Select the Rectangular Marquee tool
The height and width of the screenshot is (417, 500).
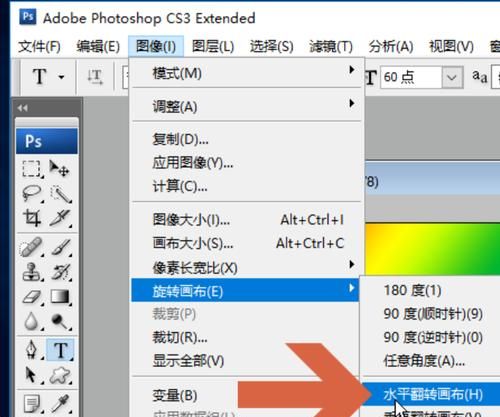(x=32, y=169)
